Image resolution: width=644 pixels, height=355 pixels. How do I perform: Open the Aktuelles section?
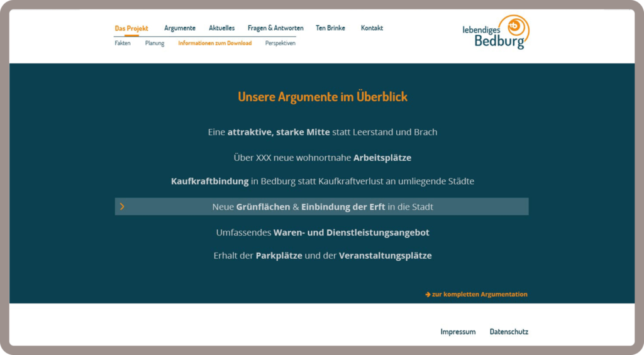[x=222, y=28]
